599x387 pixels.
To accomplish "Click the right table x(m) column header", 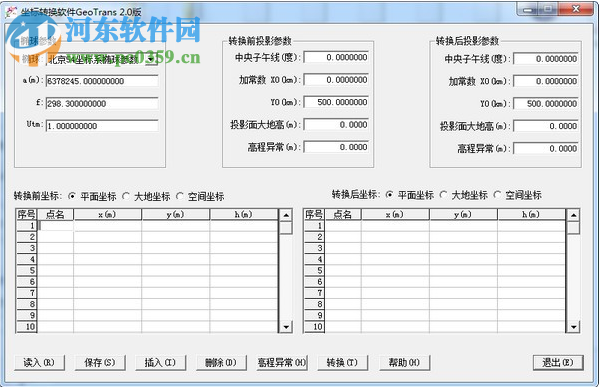I will click(395, 215).
